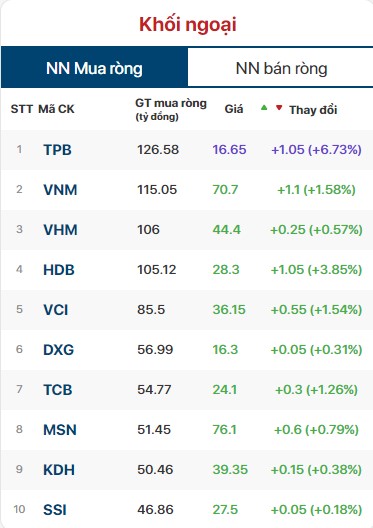Viewport: 373px width, 528px height.
Task: Click the Giá column header
Action: pos(234,109)
